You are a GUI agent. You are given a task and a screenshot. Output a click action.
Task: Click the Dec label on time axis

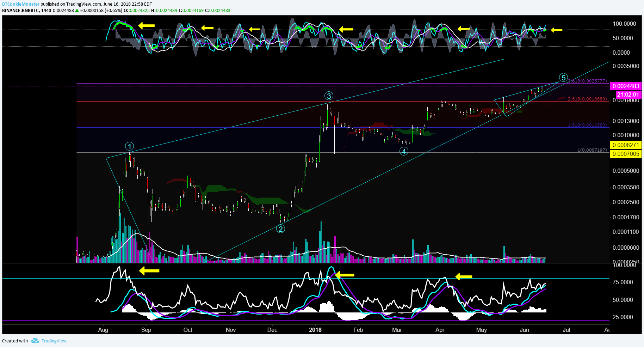[272, 330]
